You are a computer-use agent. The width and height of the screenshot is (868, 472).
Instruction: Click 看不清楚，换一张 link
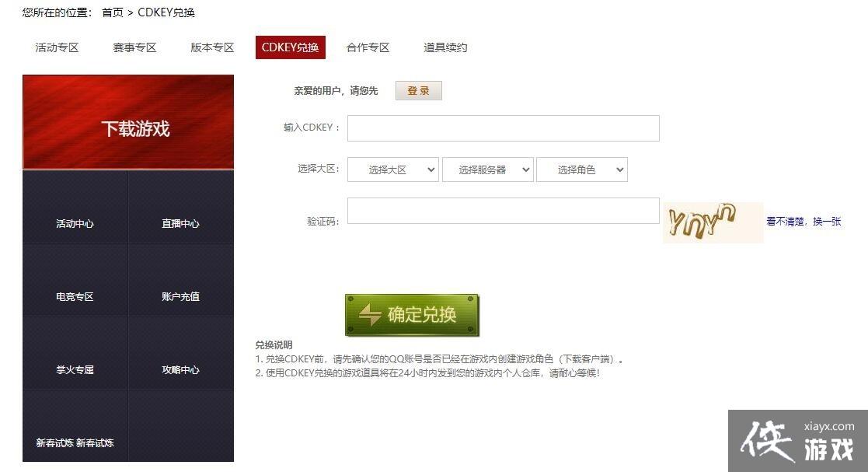pyautogui.click(x=804, y=222)
